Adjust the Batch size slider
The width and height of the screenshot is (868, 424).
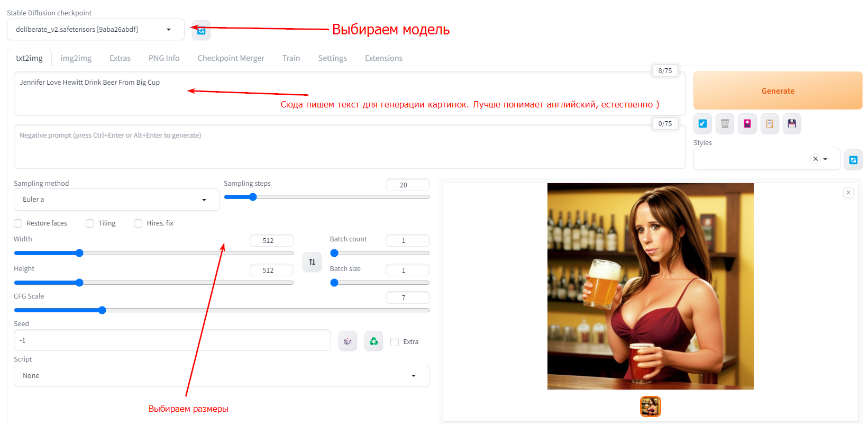380,283
